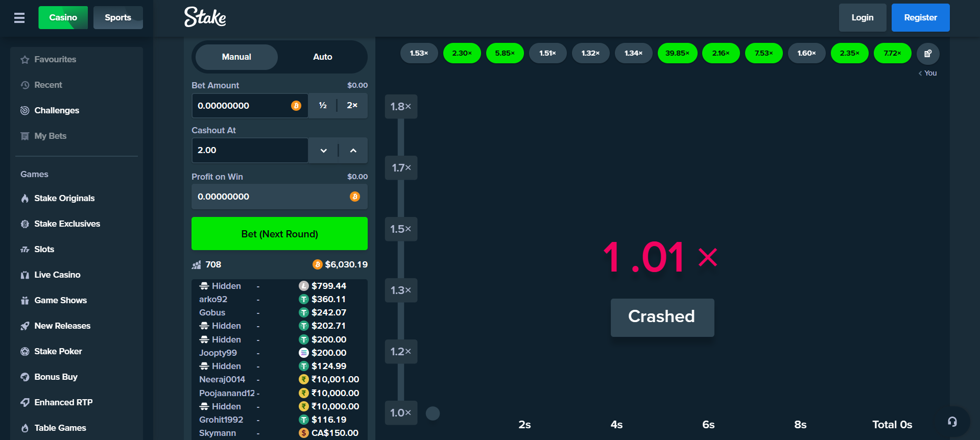The width and height of the screenshot is (980, 440).
Task: Click into the Bet Amount input field
Action: tap(250, 106)
